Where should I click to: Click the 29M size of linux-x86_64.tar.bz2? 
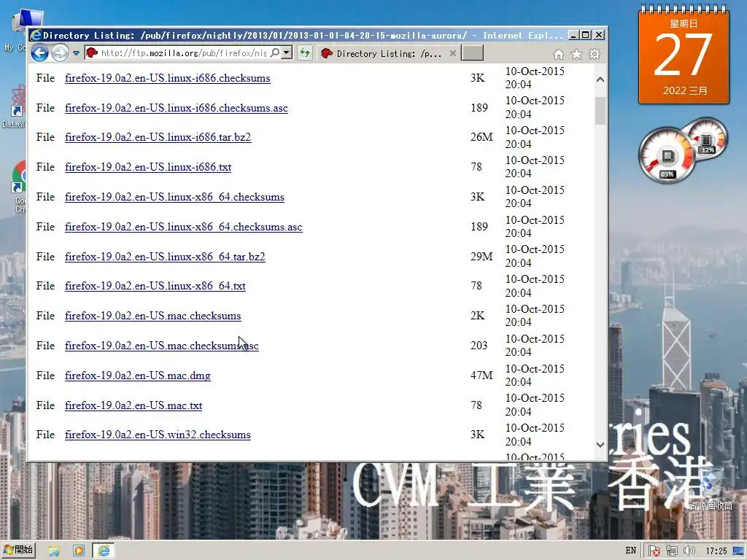click(481, 257)
